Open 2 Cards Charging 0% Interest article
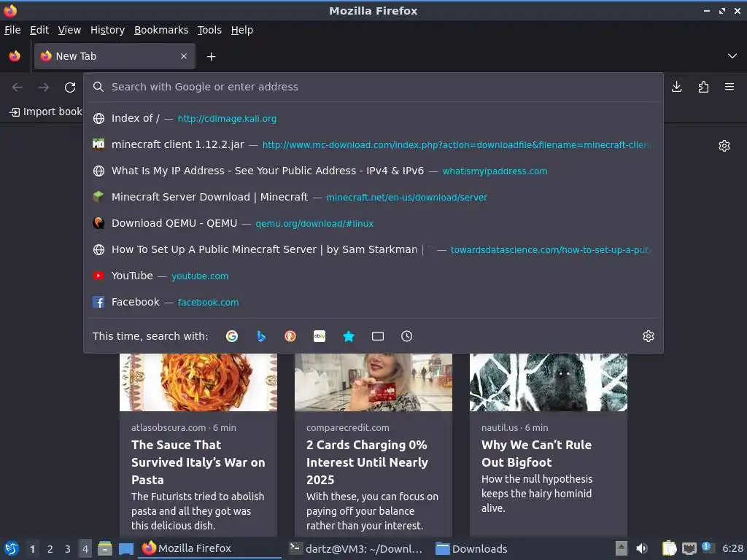Image resolution: width=747 pixels, height=560 pixels. click(368, 462)
